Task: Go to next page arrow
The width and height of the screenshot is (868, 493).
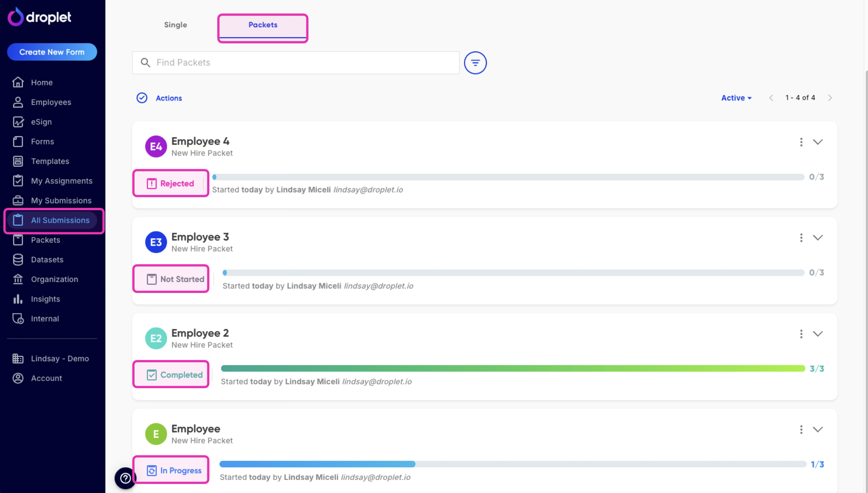Action: (830, 98)
